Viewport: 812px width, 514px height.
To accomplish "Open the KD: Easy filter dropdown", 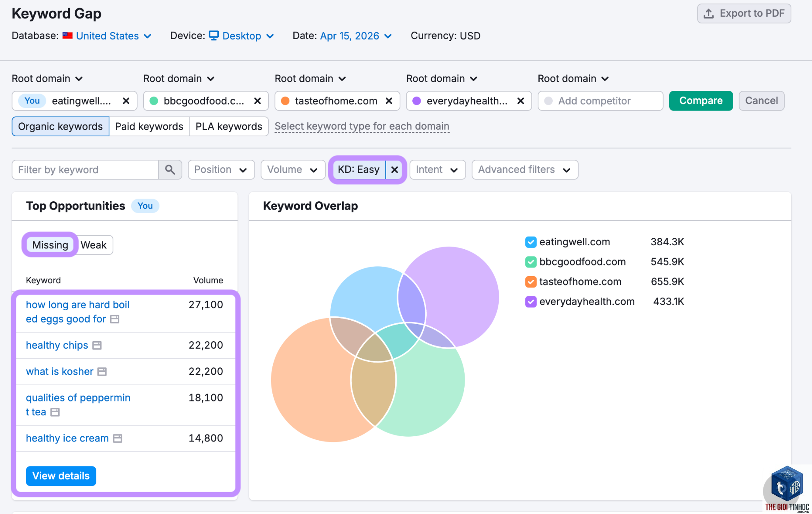I will (359, 170).
